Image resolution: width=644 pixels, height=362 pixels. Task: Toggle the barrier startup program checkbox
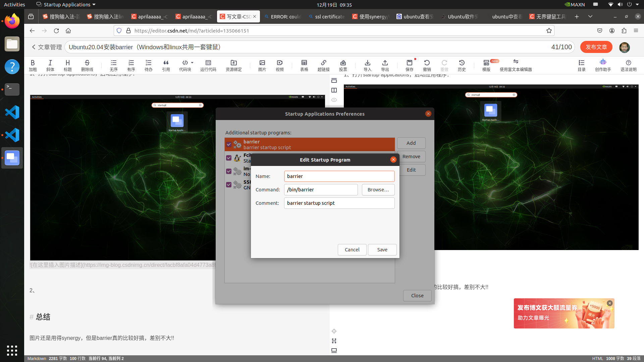229,144
